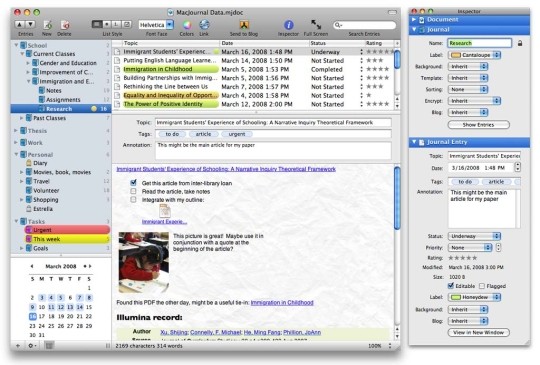Viewport: 540px width, 365px height.
Task: Click the Delete entry toolbar icon
Action: [x=65, y=25]
